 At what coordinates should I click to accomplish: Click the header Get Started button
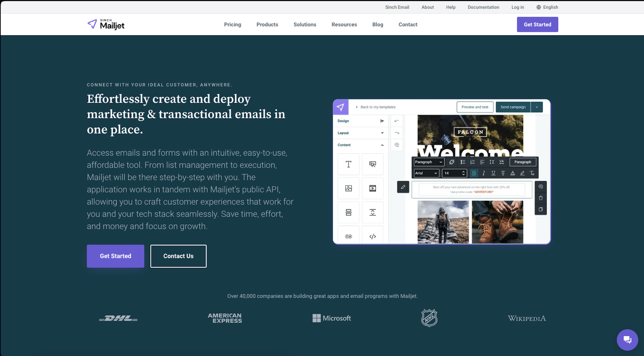537,24
